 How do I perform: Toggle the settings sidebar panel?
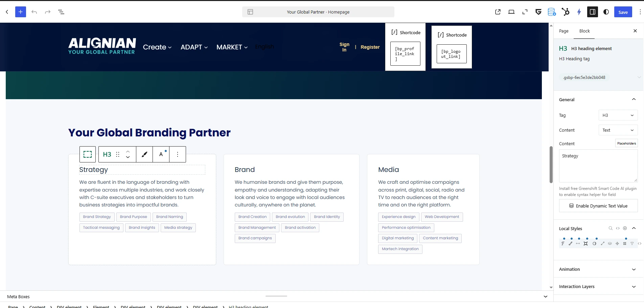(x=593, y=12)
